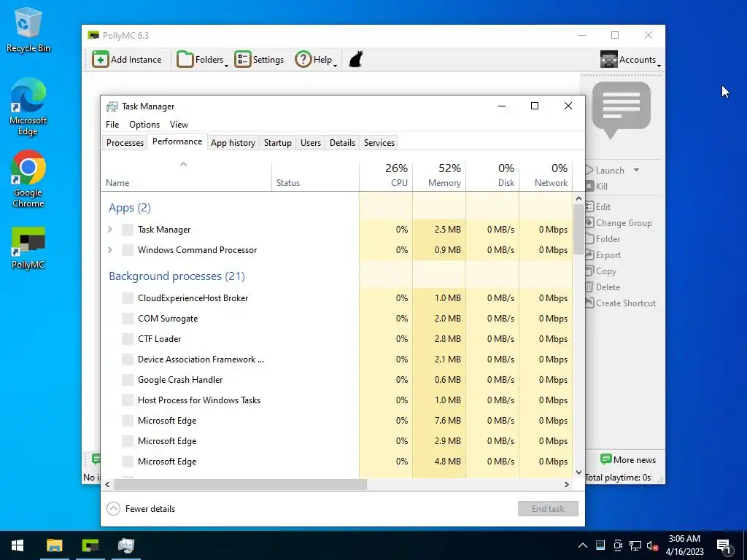Click Export in PollyMC side panel

point(603,255)
